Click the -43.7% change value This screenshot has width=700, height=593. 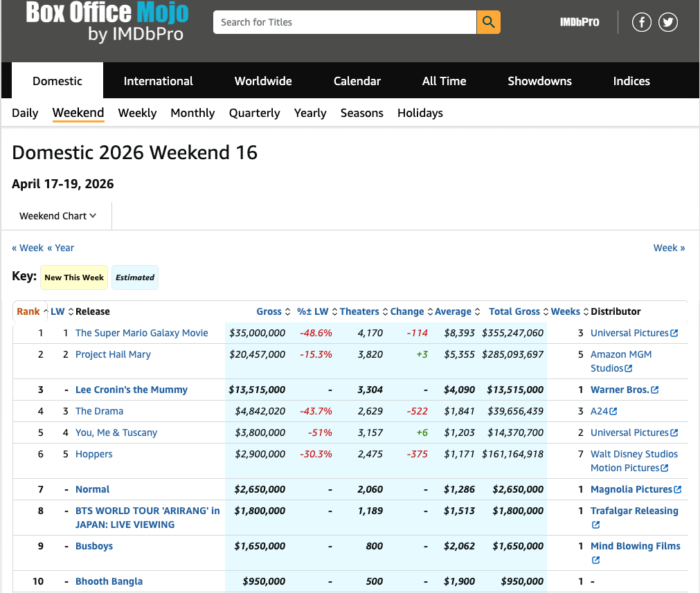point(316,412)
